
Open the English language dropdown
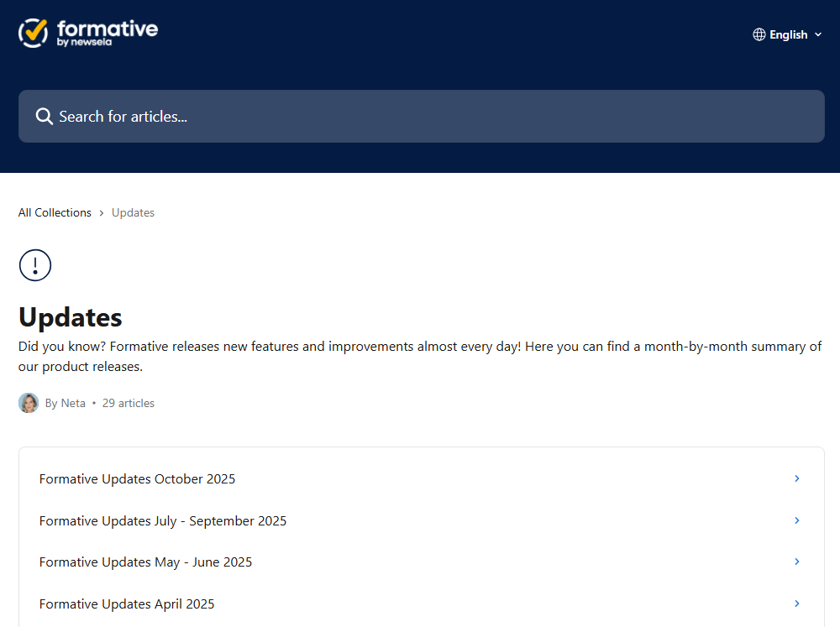pyautogui.click(x=787, y=34)
